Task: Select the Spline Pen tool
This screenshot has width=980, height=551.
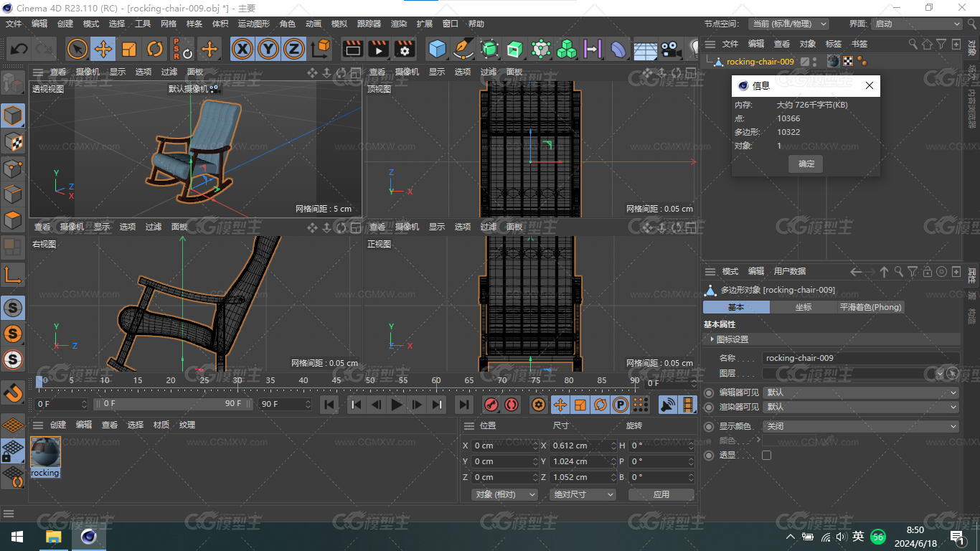Action: tap(463, 49)
